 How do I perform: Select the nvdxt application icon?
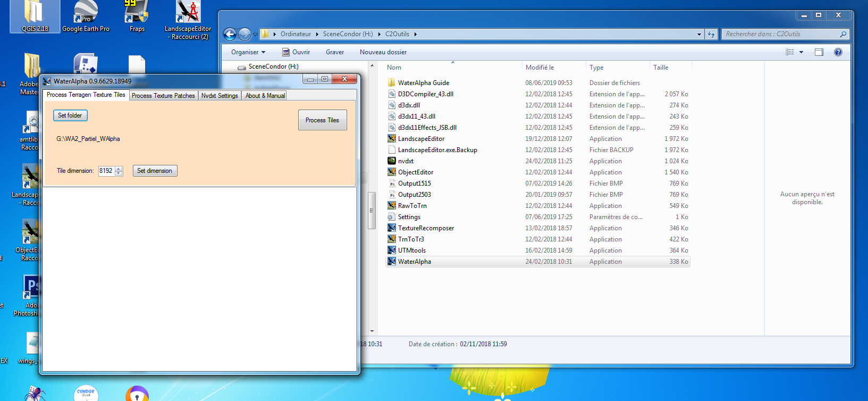tap(392, 161)
